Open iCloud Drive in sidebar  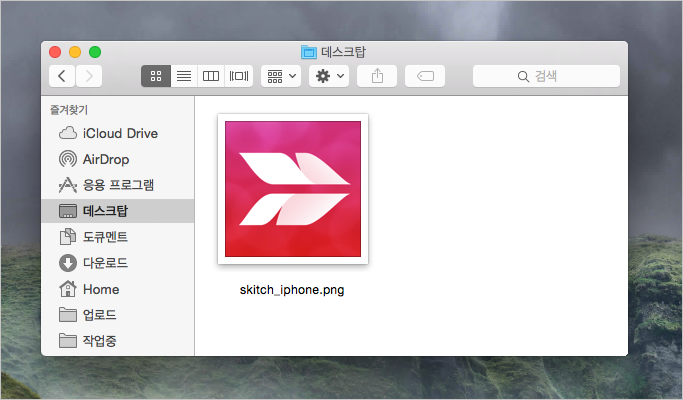pos(118,133)
